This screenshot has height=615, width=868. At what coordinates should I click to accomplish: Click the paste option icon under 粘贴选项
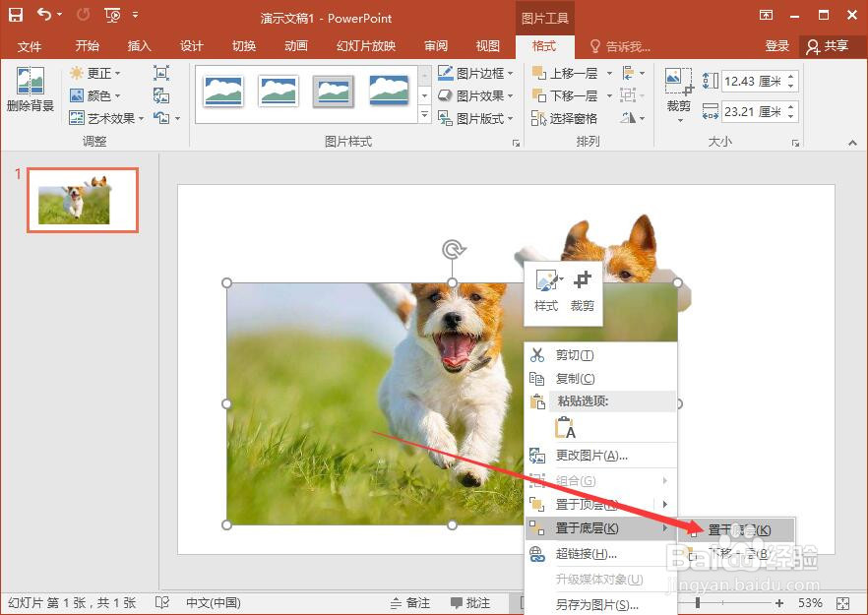point(565,427)
